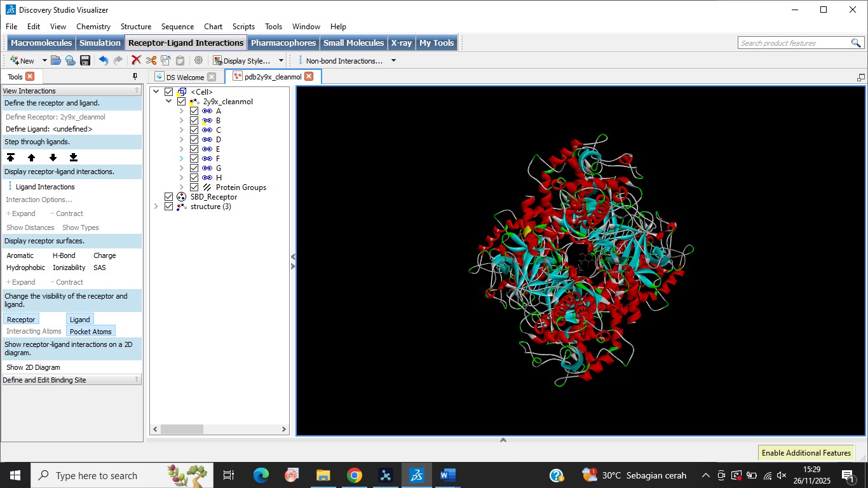Screen dimensions: 868x488
Task: Click the Show 2D Diagram button
Action: pos(33,367)
